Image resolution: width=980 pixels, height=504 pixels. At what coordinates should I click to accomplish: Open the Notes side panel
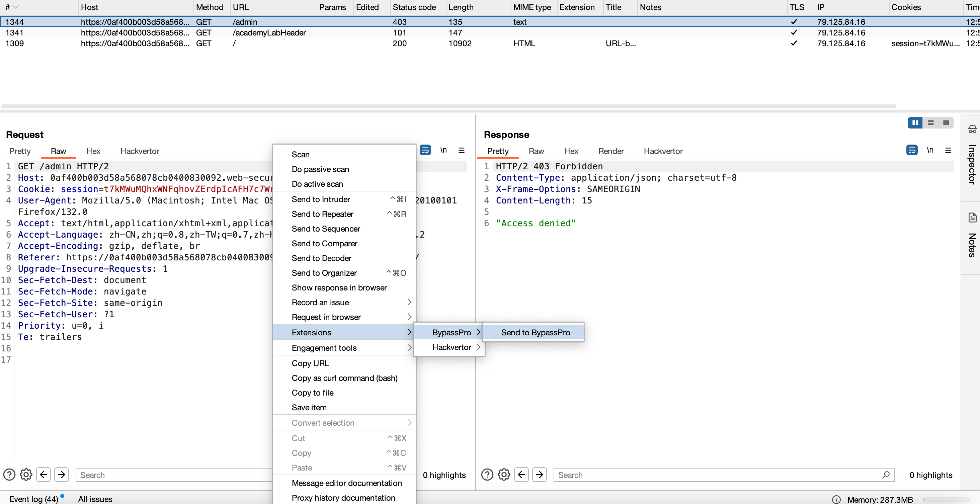972,235
